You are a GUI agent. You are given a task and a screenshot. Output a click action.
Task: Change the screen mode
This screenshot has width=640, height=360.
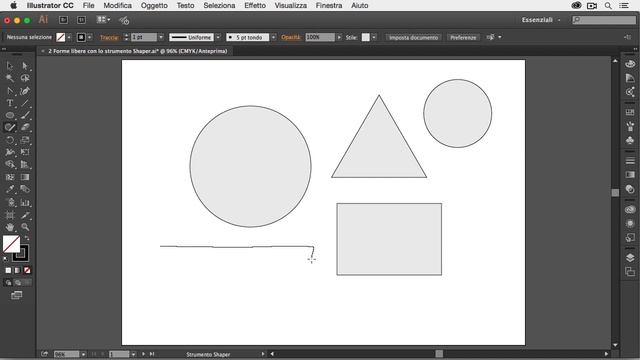pyautogui.click(x=17, y=295)
